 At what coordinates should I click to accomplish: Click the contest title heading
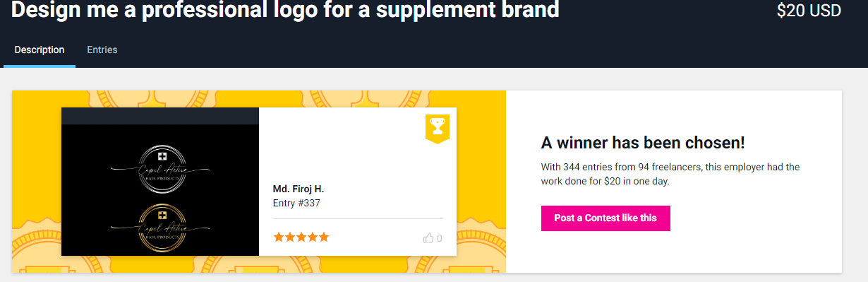(285, 10)
